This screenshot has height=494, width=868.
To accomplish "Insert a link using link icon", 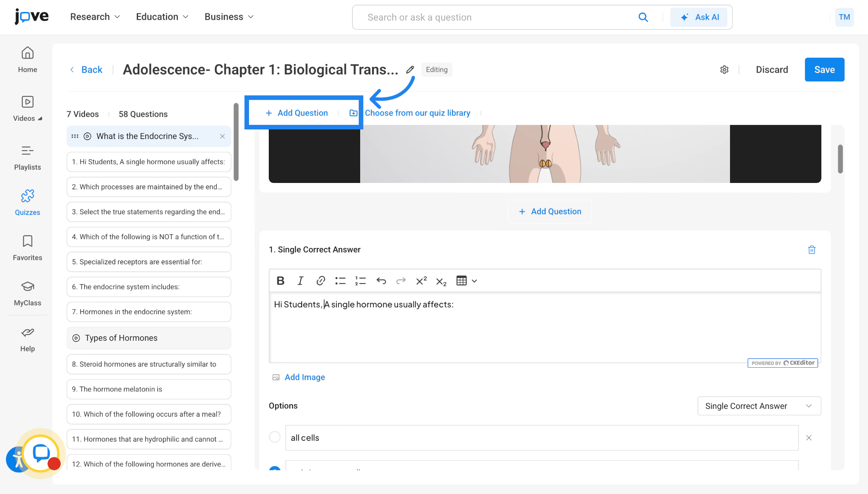I will [320, 281].
